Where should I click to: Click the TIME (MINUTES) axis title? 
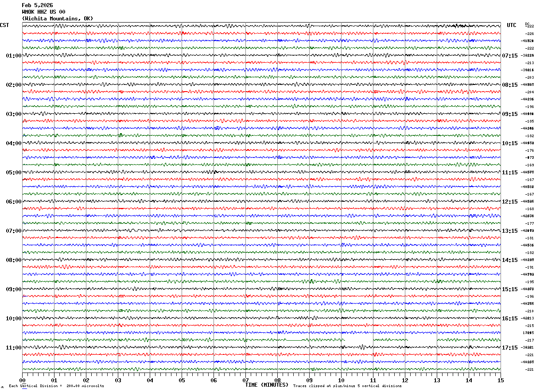coord(267,385)
